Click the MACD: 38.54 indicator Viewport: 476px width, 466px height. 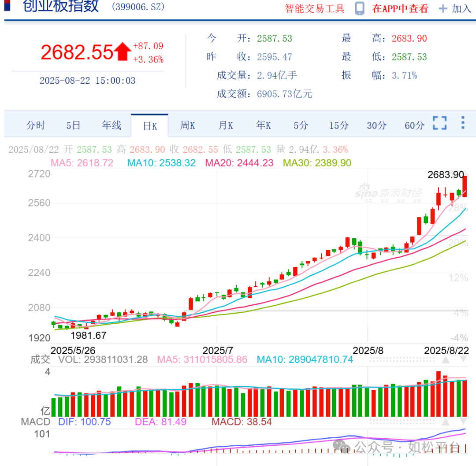coord(242,422)
